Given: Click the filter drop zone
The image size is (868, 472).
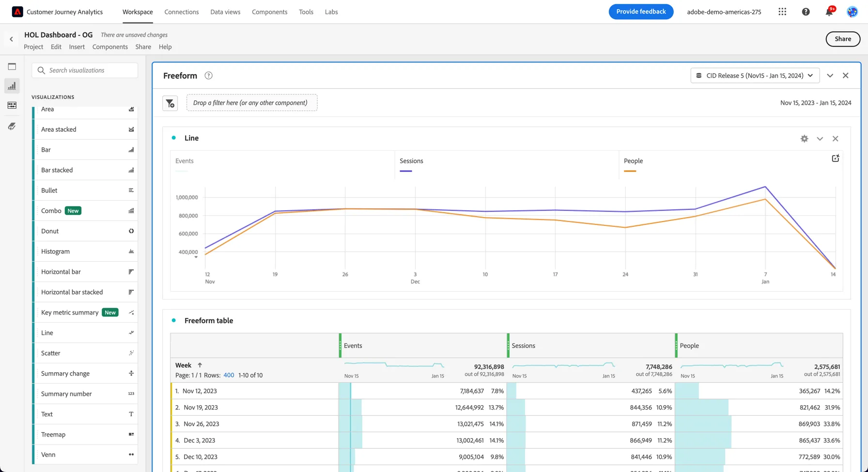Looking at the screenshot, I should (252, 103).
